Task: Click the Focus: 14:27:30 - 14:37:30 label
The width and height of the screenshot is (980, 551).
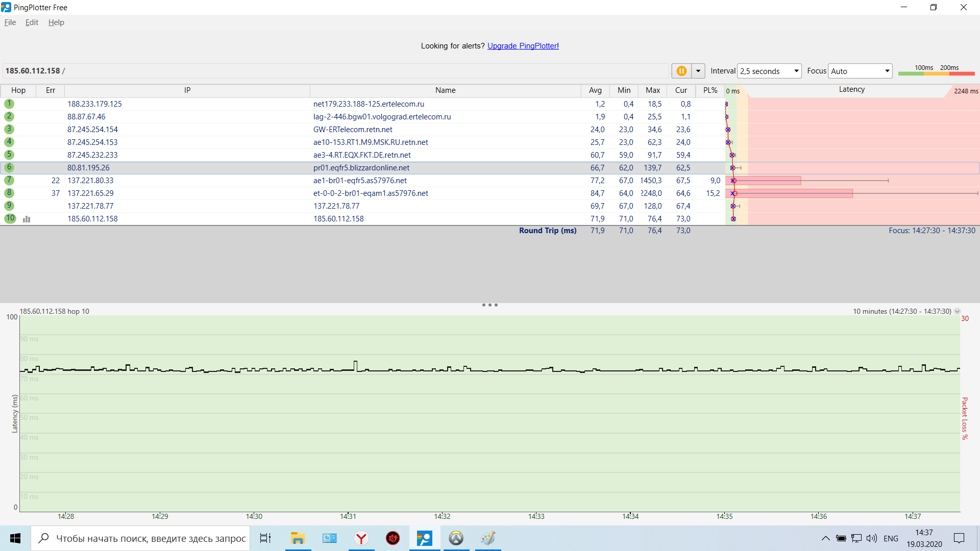Action: 932,231
